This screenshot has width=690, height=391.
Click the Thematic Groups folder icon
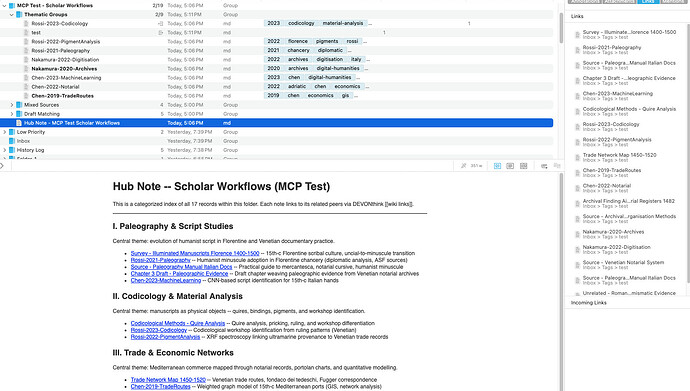click(x=19, y=15)
